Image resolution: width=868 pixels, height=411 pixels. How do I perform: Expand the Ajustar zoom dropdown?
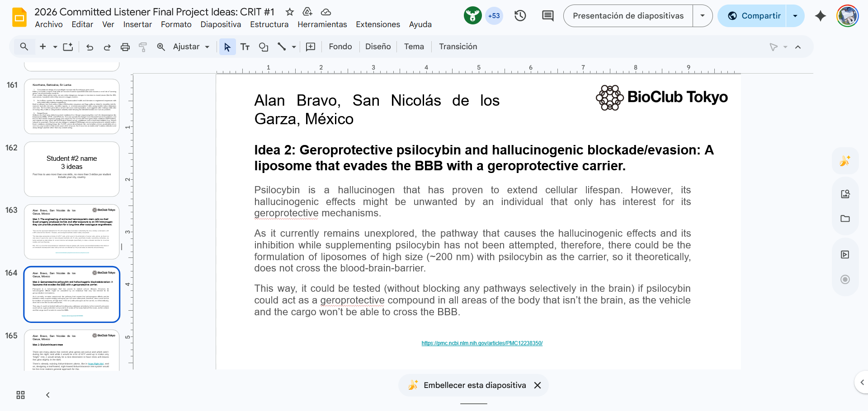207,47
